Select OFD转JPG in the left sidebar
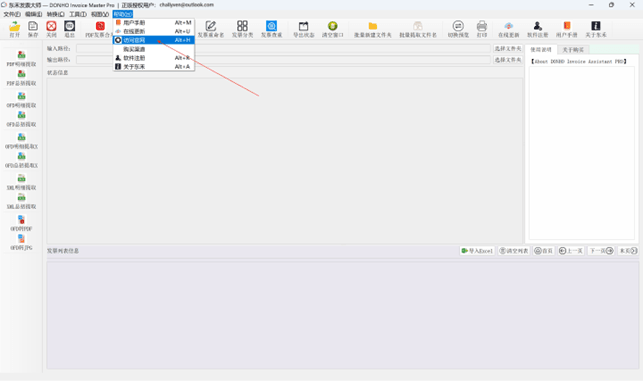This screenshot has width=643, height=381. coord(21,242)
